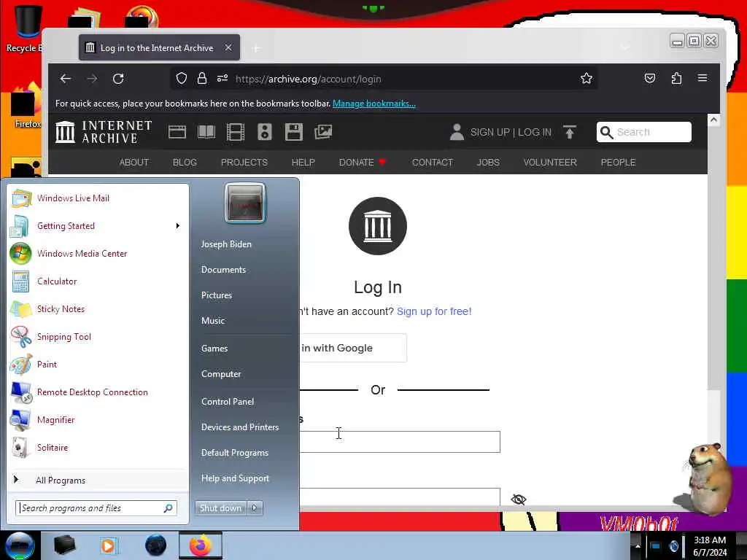Click the scrollbar up arrow
The width and height of the screenshot is (747, 560).
(713, 120)
